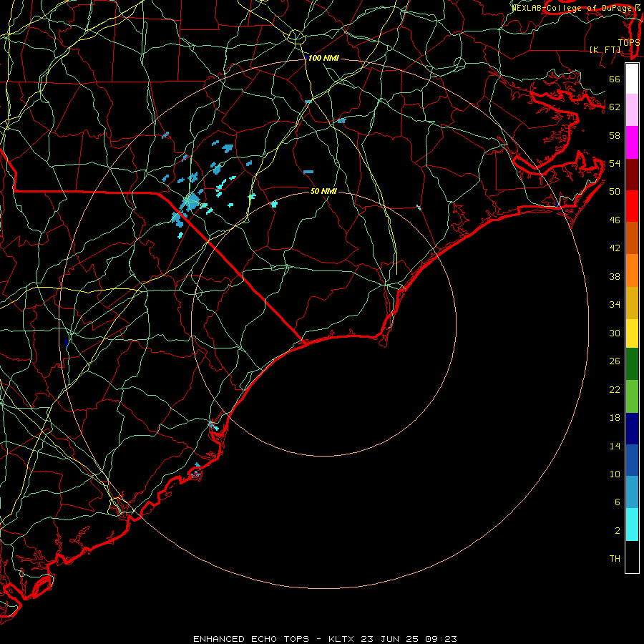Click the legend value 14
Image resolution: width=644 pixels, height=644 pixels.
[x=615, y=446]
